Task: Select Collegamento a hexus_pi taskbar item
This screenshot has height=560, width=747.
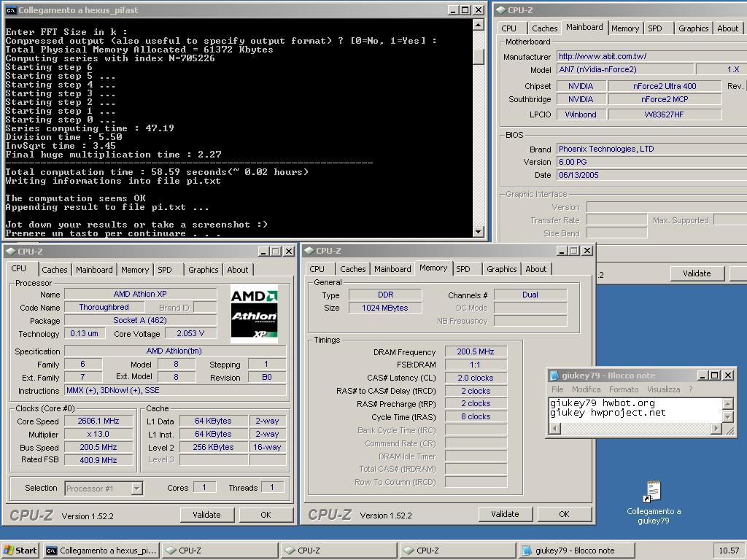Action: 101,551
